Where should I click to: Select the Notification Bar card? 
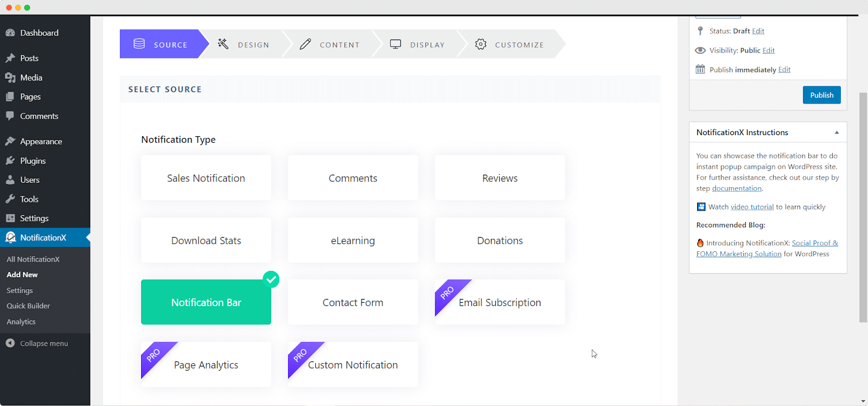(x=206, y=302)
